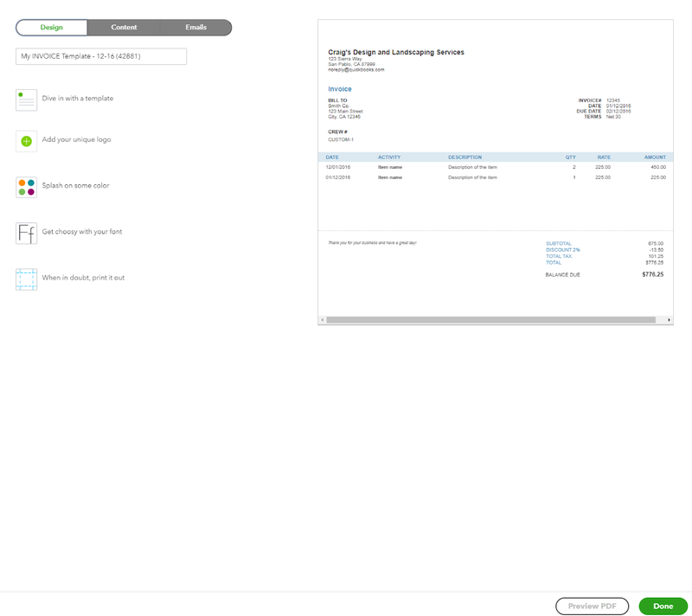Click the Ff font icon
The width and height of the screenshot is (692, 616).
click(x=27, y=234)
